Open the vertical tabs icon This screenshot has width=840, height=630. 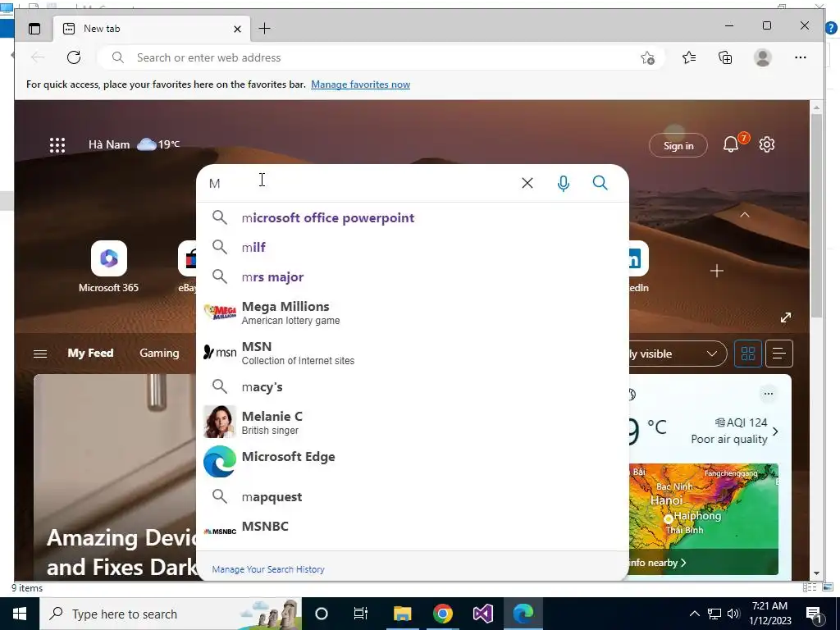click(34, 29)
